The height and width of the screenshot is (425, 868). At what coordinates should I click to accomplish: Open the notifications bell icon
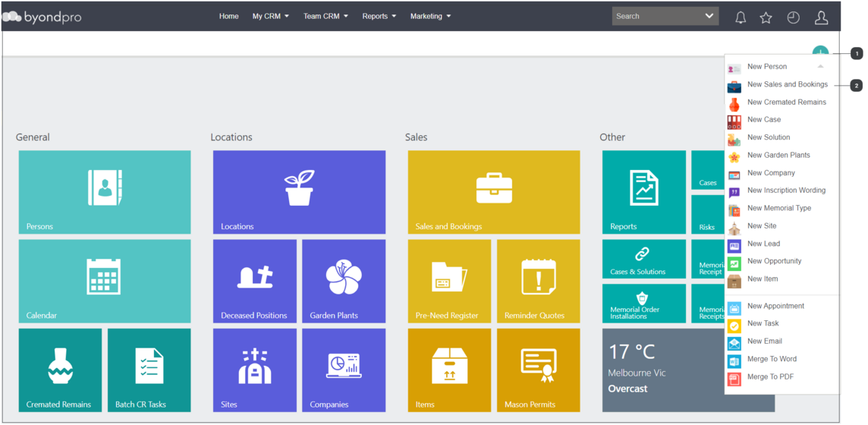click(x=740, y=17)
